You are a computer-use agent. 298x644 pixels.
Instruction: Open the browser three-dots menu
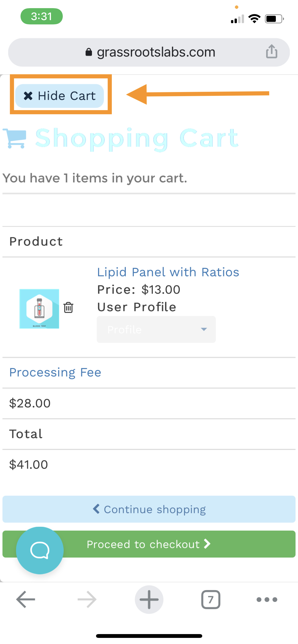point(267,599)
